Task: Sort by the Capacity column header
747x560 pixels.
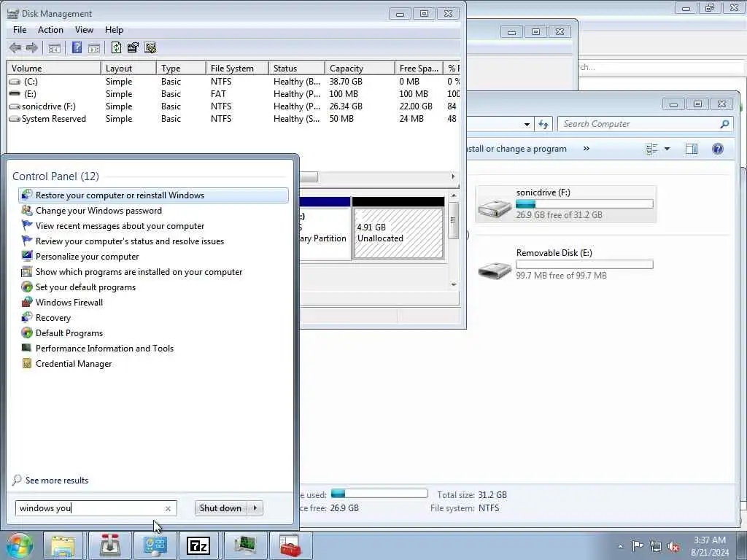Action: [x=360, y=68]
